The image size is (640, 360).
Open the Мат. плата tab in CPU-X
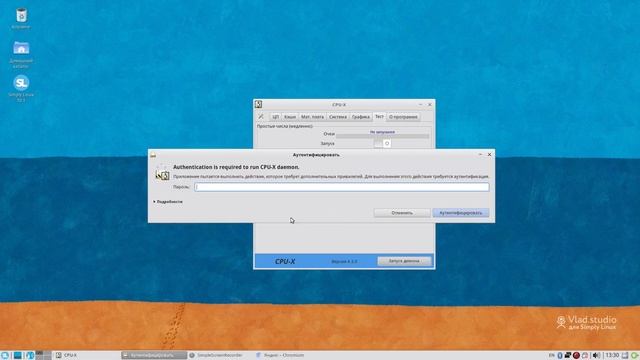click(x=312, y=117)
